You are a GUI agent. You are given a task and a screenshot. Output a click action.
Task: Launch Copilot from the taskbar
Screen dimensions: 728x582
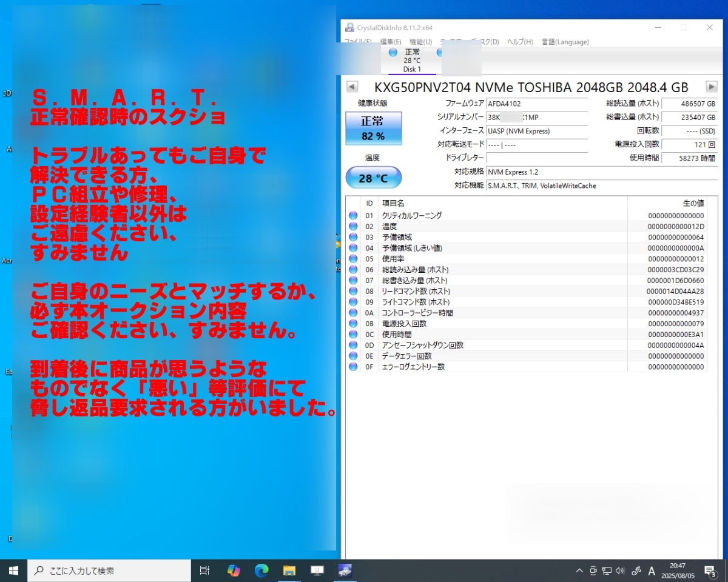pos(234,570)
